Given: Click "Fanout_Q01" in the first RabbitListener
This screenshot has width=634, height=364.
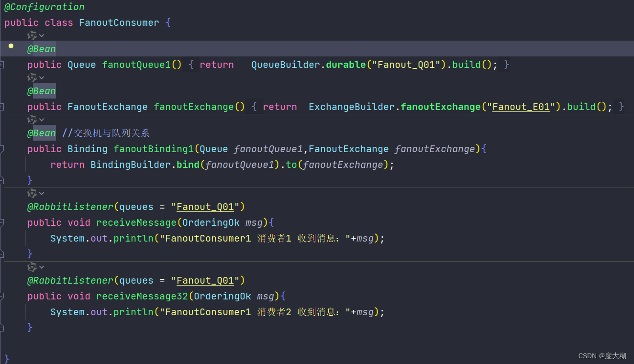Looking at the screenshot, I should point(205,207).
